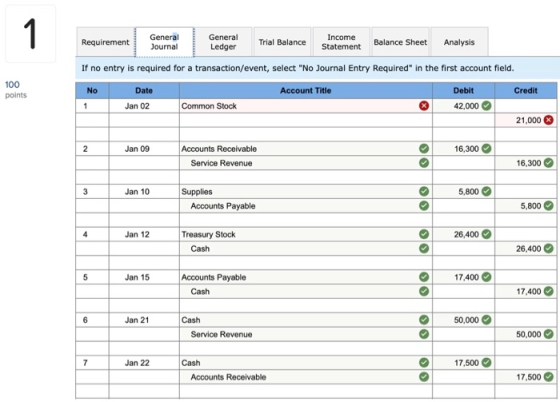
Task: Click the Treasury Stock account title field
Action: (x=306, y=234)
